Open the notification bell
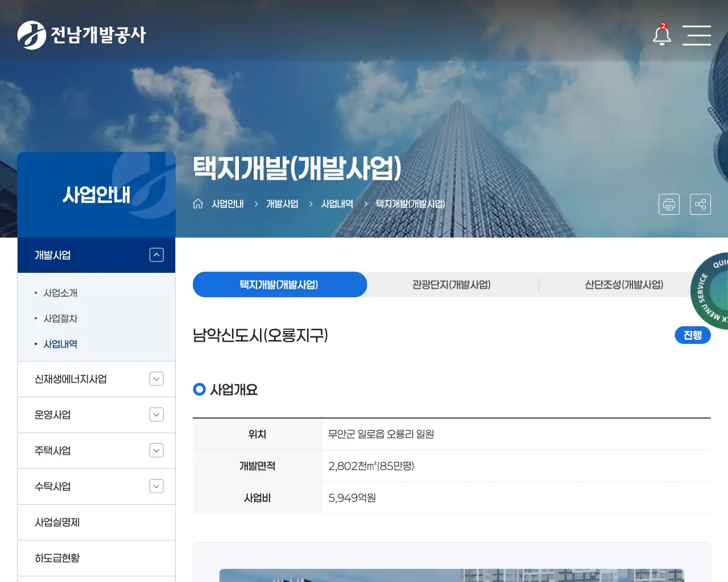The height and width of the screenshot is (582, 728). click(x=661, y=35)
